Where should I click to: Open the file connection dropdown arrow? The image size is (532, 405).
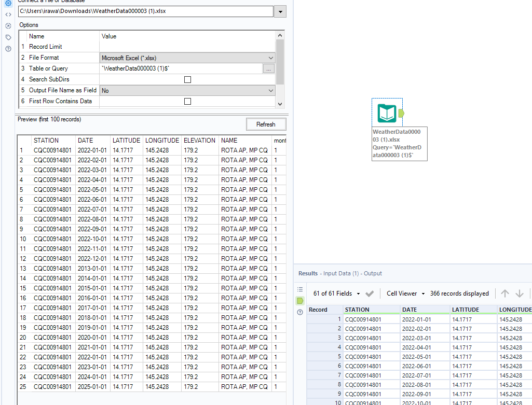[x=280, y=12]
